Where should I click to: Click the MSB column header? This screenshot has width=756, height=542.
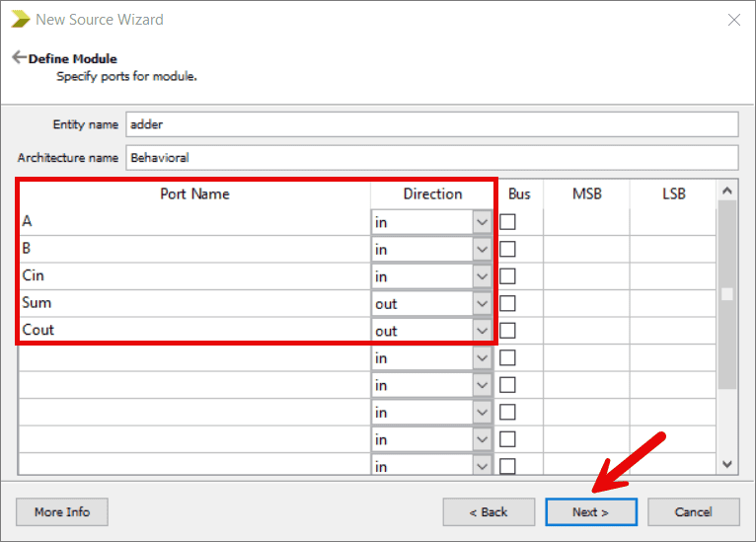(x=586, y=194)
